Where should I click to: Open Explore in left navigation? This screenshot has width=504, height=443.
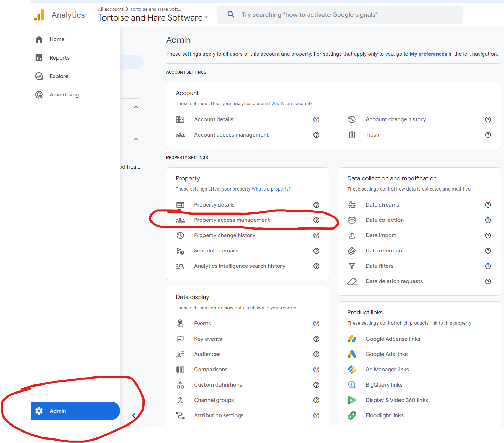coord(59,76)
